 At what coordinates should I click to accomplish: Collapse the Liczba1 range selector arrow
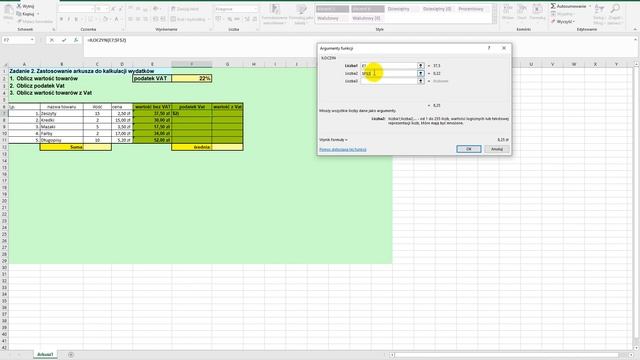420,65
